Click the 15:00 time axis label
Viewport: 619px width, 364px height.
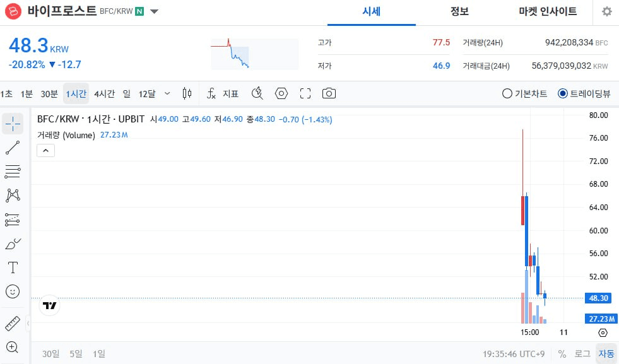pos(529,332)
